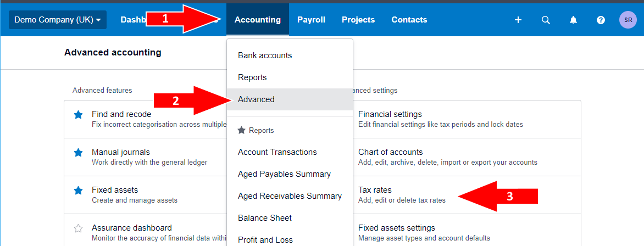The width and height of the screenshot is (644, 246).
Task: Open Chart of accounts link
Action: pyautogui.click(x=390, y=152)
